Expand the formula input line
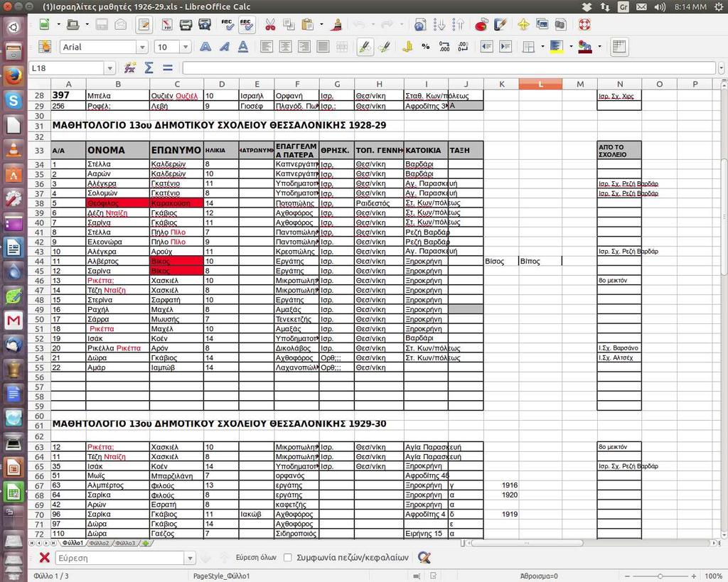Screen dimensions: 728x582 pos(721,68)
